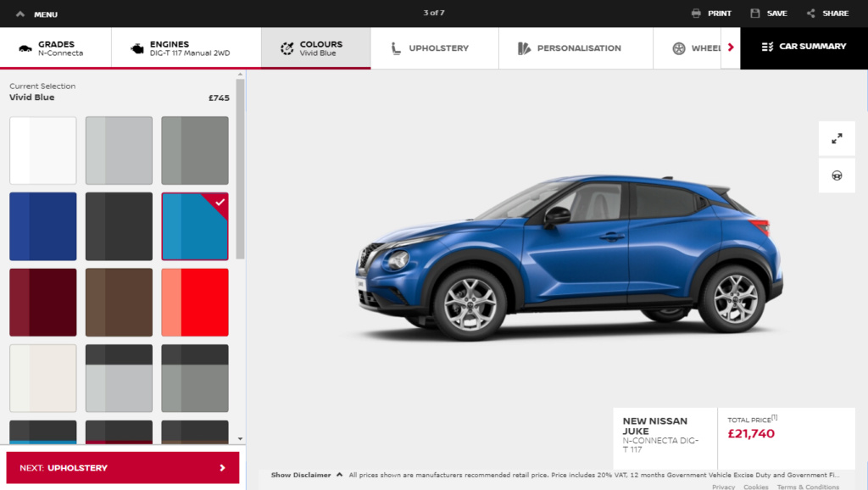Image resolution: width=868 pixels, height=490 pixels.
Task: Click the "TOTAL PRICE" label
Action: (749, 420)
